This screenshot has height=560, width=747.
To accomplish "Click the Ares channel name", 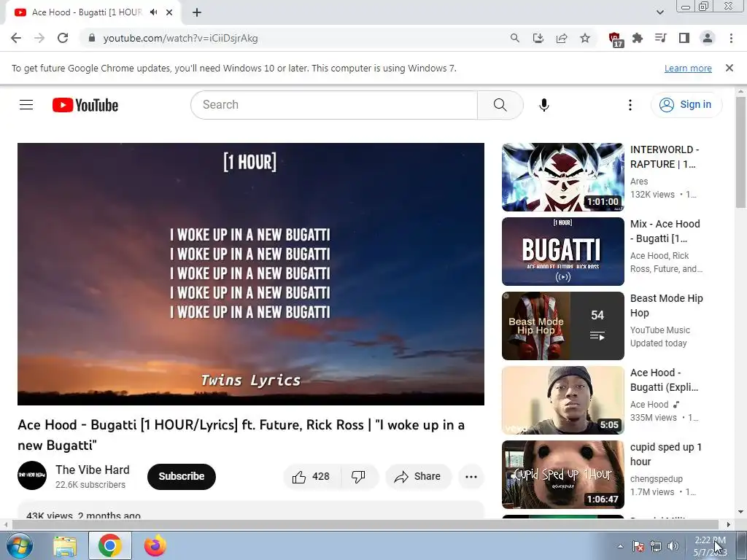I will (639, 181).
